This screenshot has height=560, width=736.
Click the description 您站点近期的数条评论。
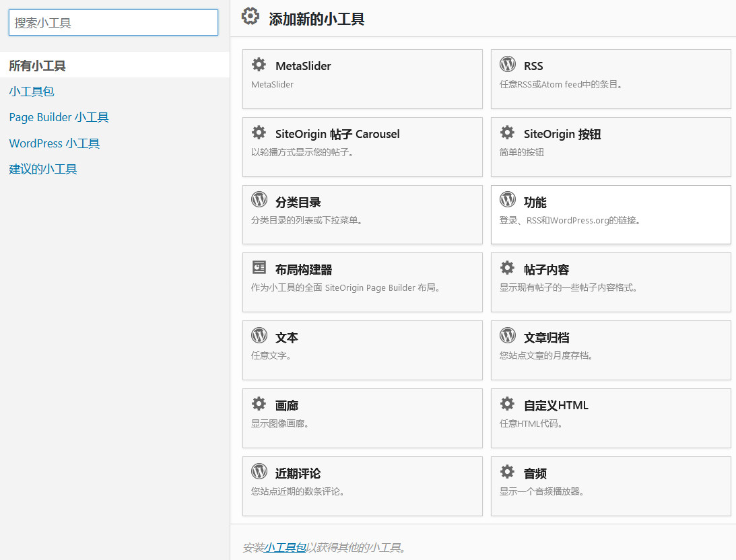tap(298, 491)
